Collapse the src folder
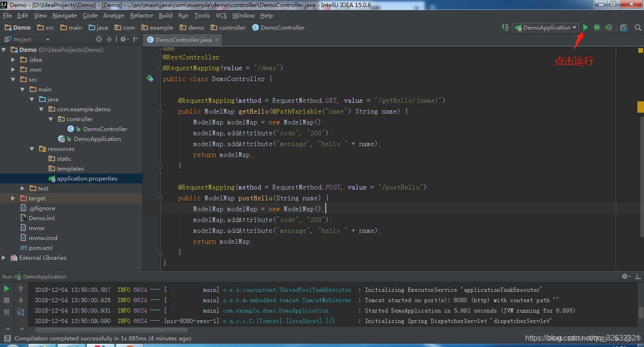This screenshot has height=347, width=644. (x=13, y=79)
